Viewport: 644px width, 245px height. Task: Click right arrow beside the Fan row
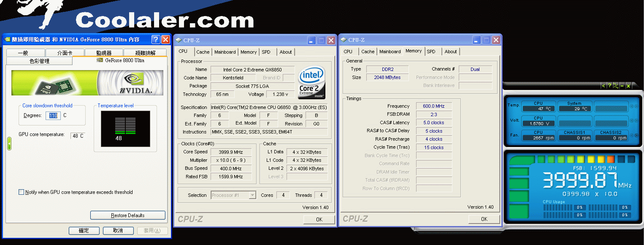[x=636, y=136]
